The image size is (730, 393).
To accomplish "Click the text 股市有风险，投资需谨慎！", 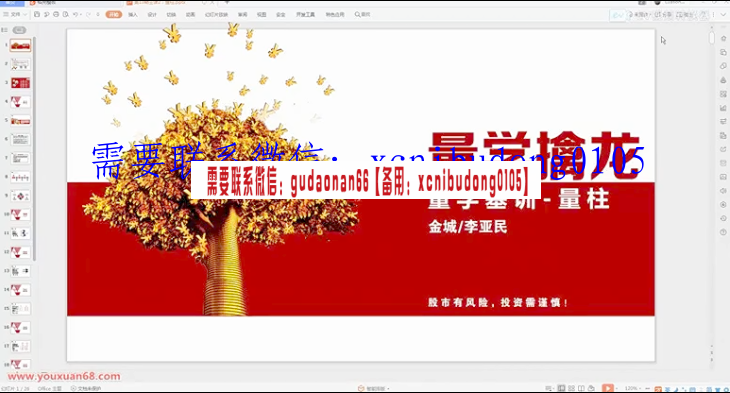I will coord(498,303).
